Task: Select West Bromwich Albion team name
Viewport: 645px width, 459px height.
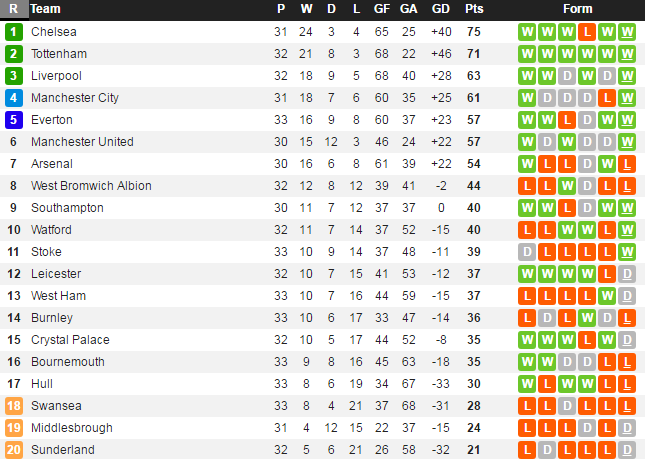Action: coord(91,185)
